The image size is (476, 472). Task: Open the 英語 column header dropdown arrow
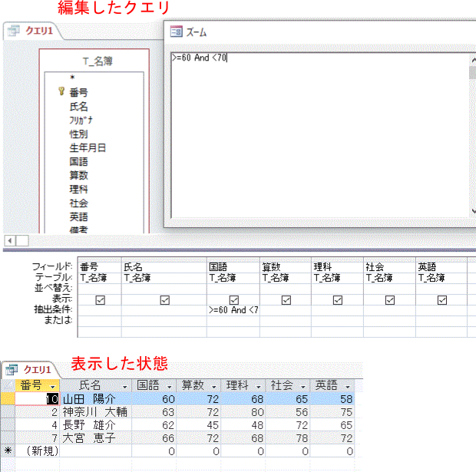point(348,387)
